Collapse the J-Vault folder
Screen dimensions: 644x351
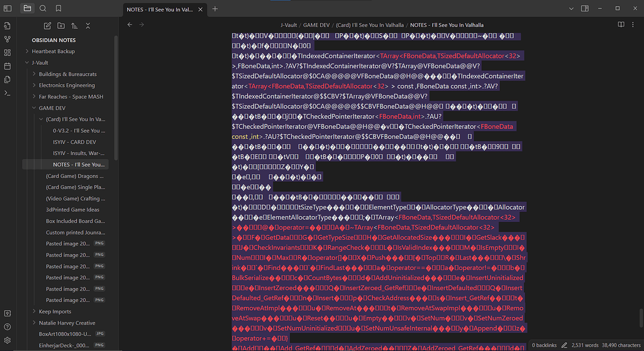point(27,63)
